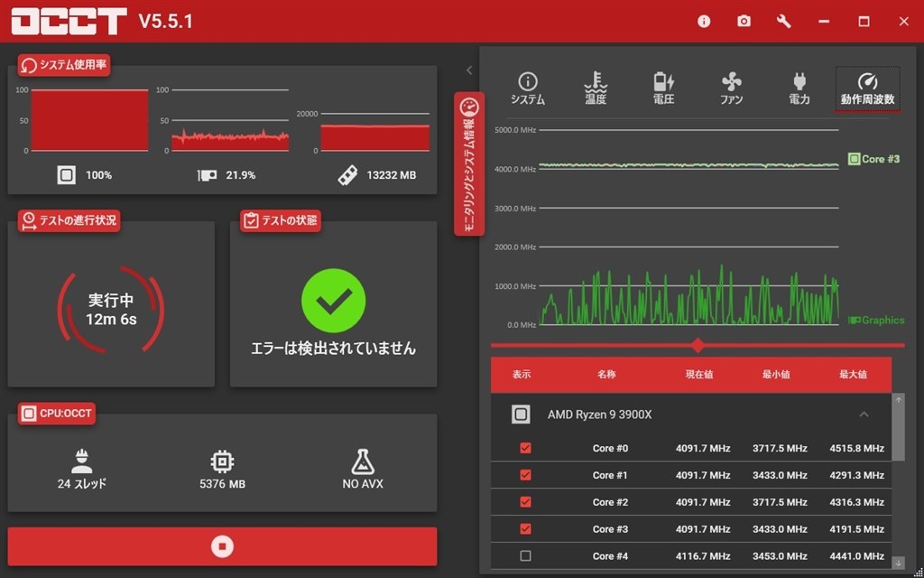This screenshot has height=578, width=924.
Task: Switch to the ファン fan tab
Action: [731, 89]
